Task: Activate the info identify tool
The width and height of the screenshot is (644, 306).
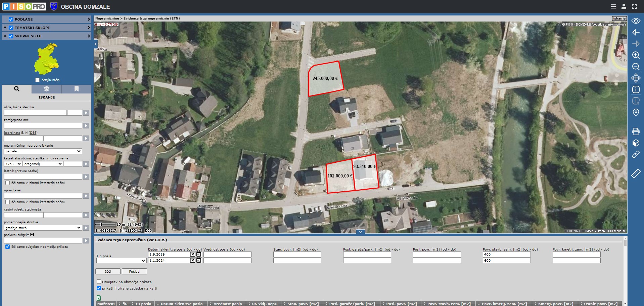Action: tap(636, 89)
